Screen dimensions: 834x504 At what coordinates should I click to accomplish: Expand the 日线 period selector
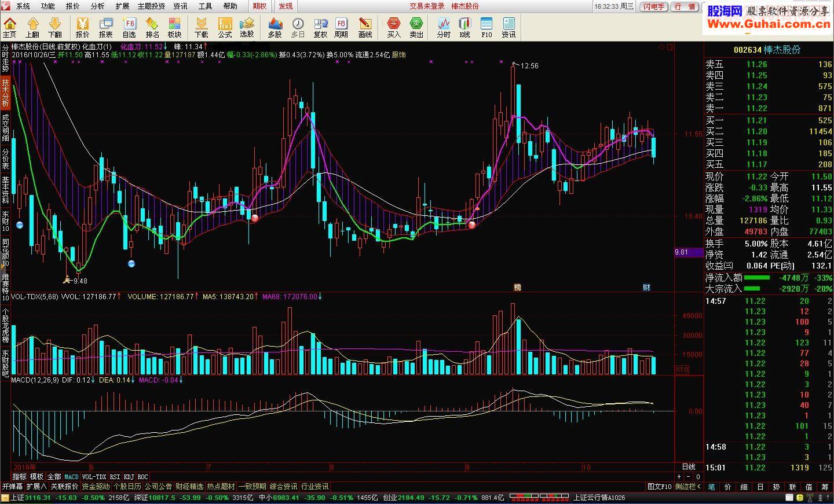coord(689,467)
